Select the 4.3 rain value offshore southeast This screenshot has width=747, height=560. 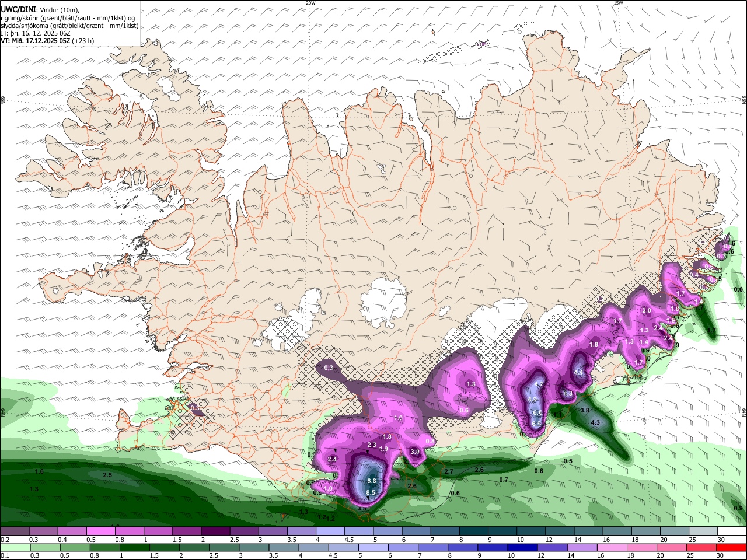596,422
